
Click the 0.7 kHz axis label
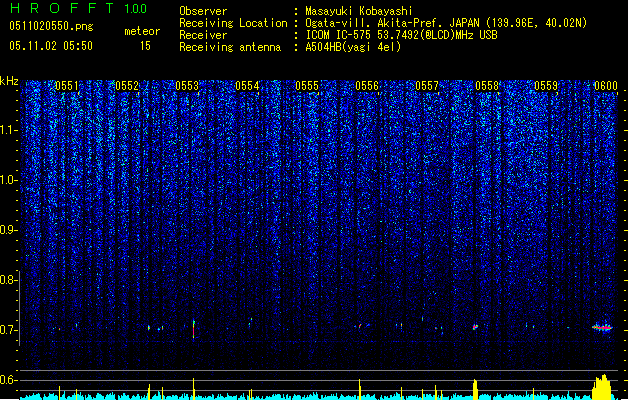(x=9, y=330)
